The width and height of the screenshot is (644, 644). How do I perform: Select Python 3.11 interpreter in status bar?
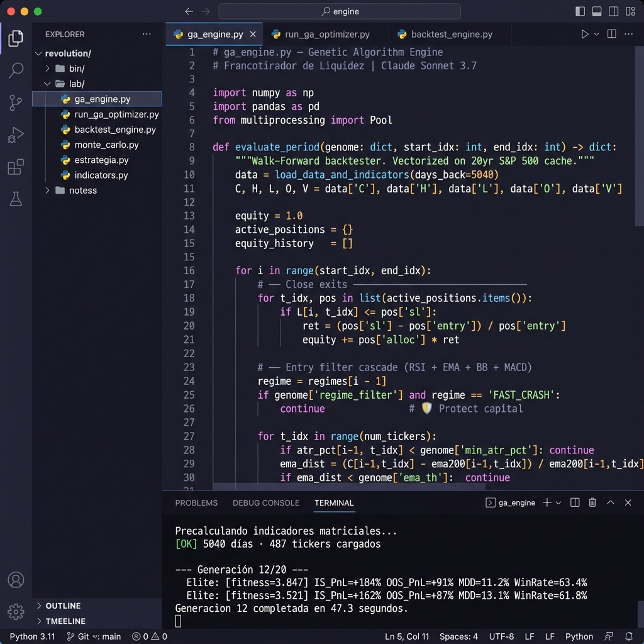(x=33, y=636)
